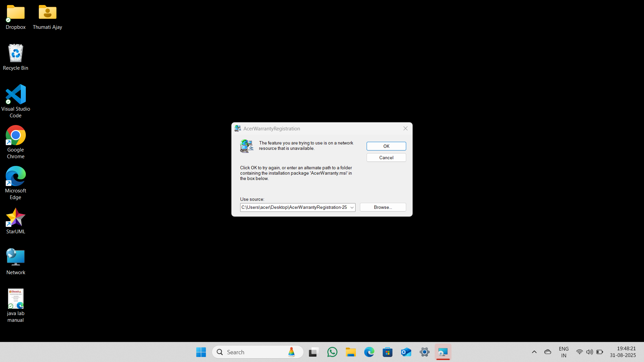Select the java lab manual file
Screen dimensions: 644x362
click(15, 306)
